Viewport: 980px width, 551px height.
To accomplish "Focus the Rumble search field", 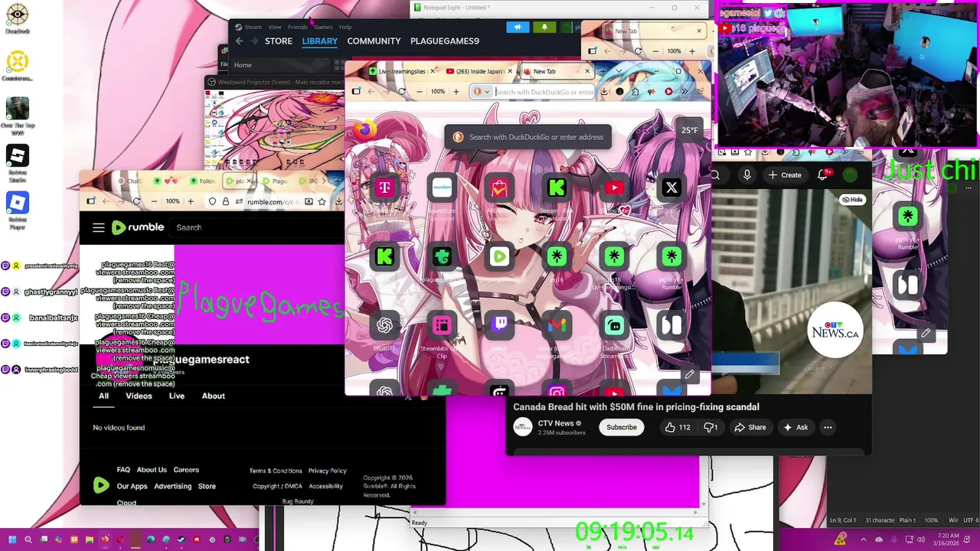I will click(256, 227).
